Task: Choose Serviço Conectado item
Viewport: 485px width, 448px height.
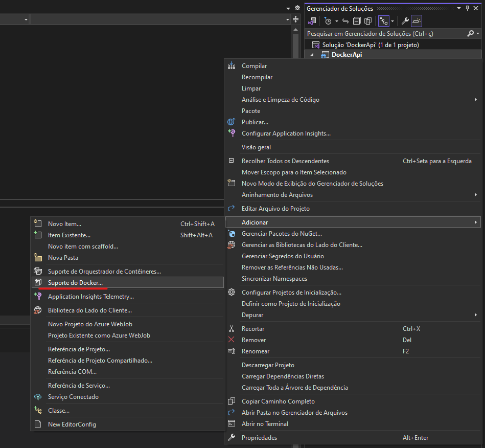Action: tap(128, 397)
